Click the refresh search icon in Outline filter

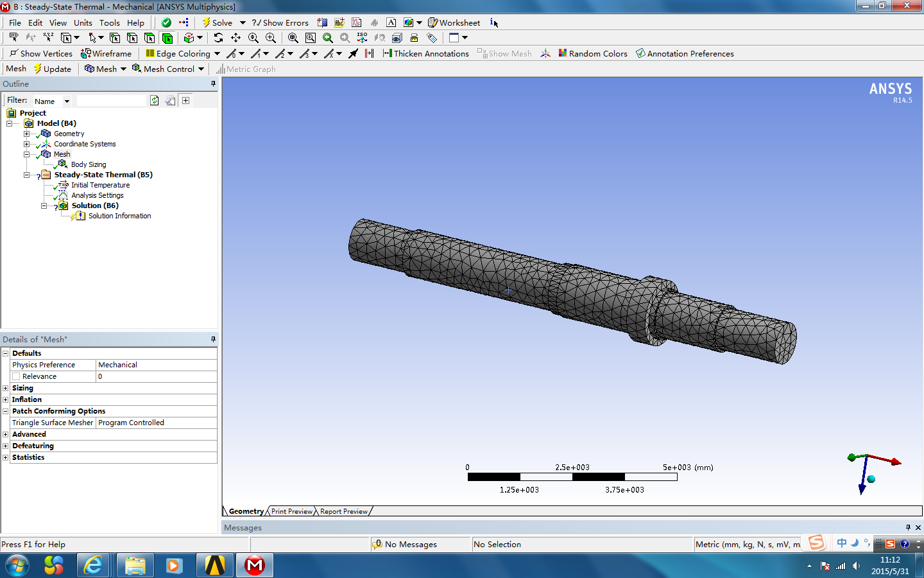click(x=155, y=100)
